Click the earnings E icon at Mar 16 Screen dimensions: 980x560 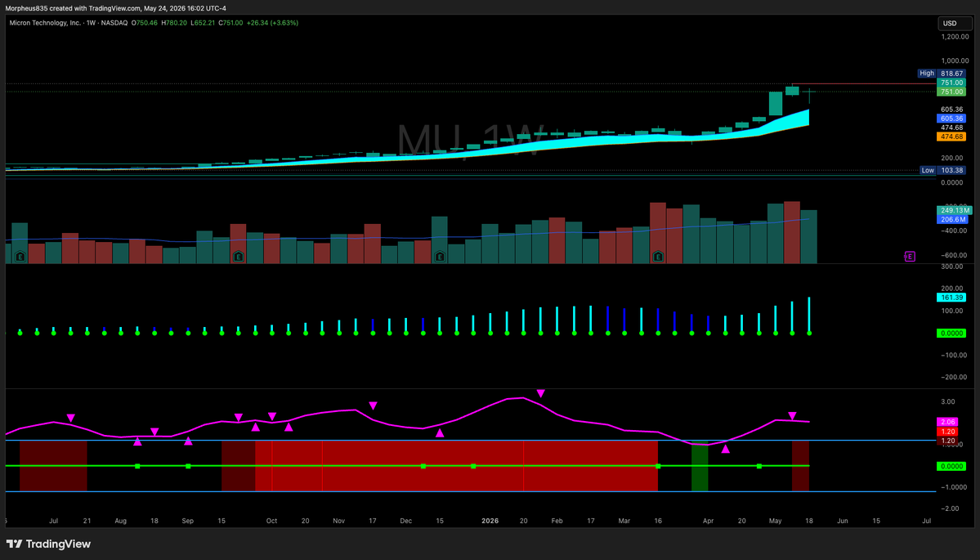[657, 256]
